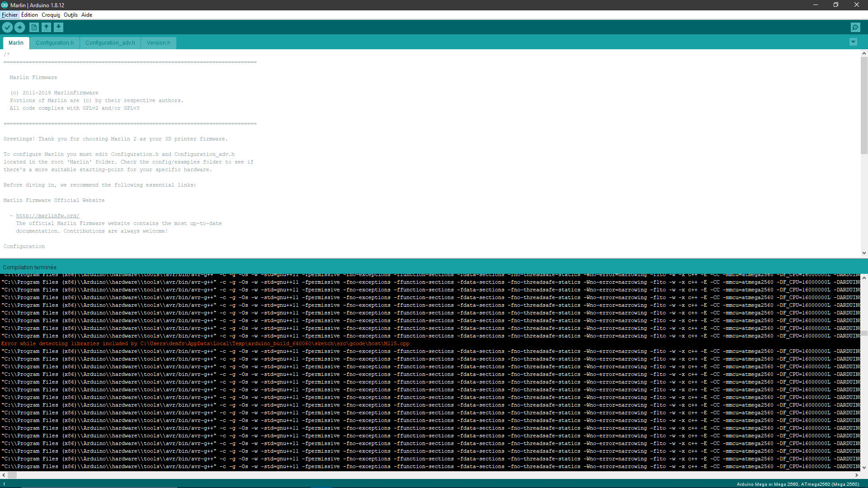Close the Arduino window
Image resolution: width=868 pixels, height=488 pixels.
tap(857, 5)
